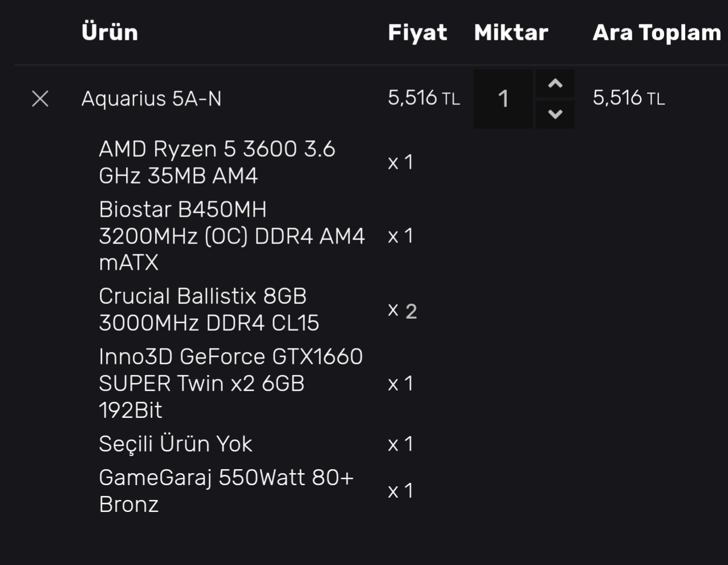This screenshot has width=728, height=565.
Task: Select the AMD Ryzen 5 3600 component
Action: pyautogui.click(x=217, y=162)
